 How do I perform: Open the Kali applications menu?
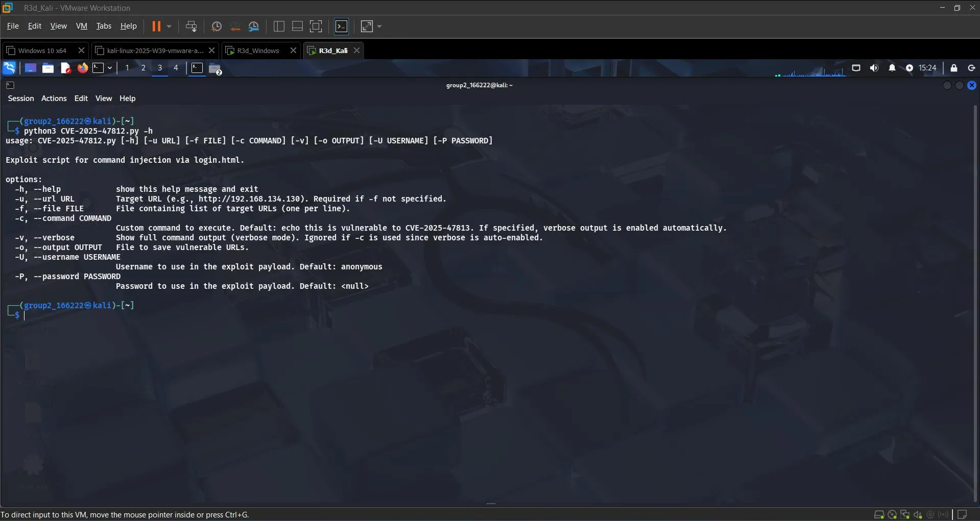10,68
